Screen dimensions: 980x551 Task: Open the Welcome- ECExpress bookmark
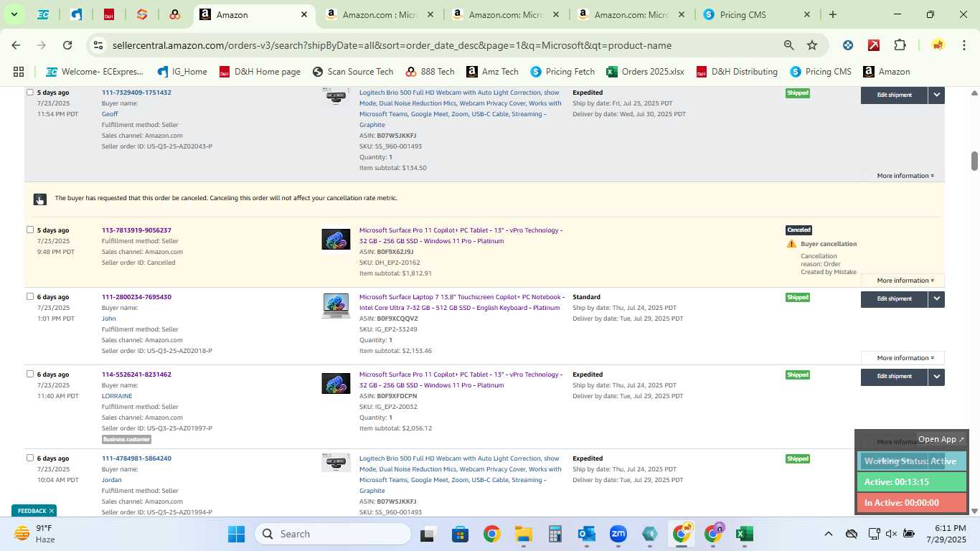click(x=94, y=72)
